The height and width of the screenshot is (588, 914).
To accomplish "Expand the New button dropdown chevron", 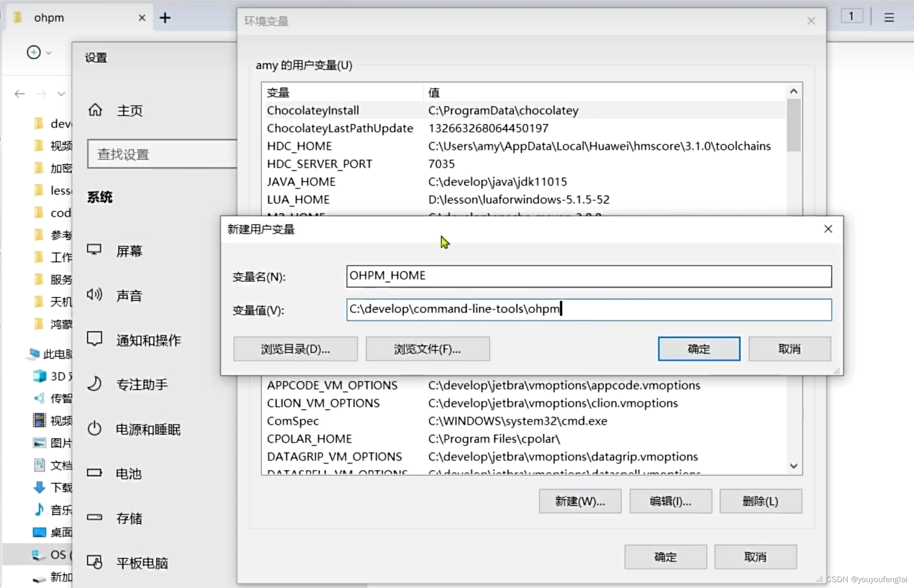I will pos(49,53).
